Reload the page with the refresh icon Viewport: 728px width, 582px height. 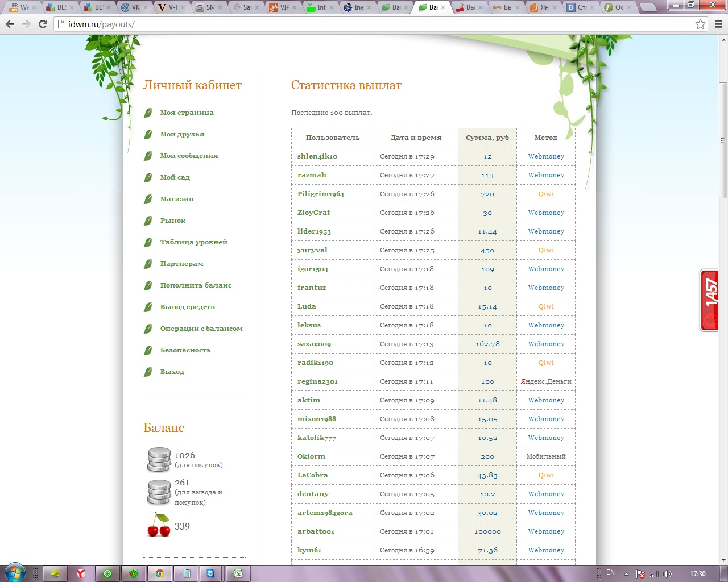click(x=43, y=24)
